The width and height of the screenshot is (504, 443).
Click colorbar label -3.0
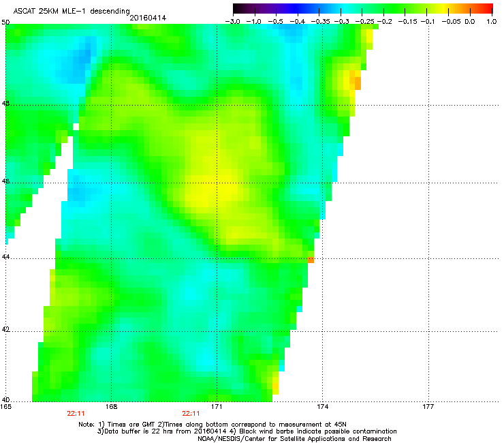pos(232,22)
